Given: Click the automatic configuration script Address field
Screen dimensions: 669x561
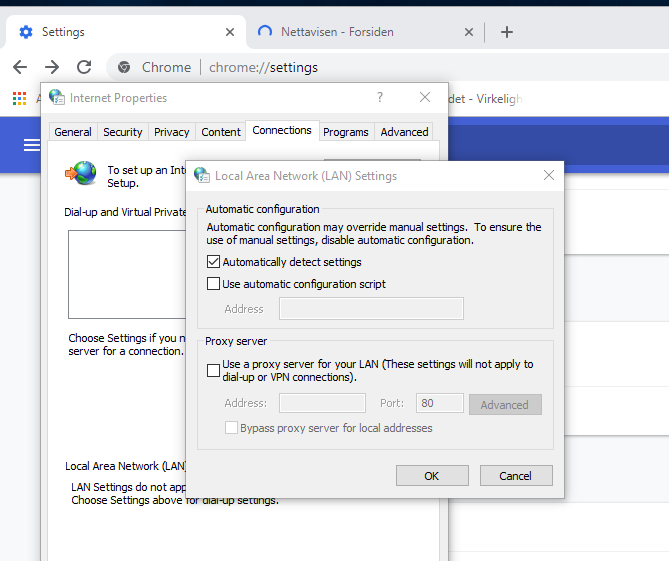Looking at the screenshot, I should coord(371,308).
